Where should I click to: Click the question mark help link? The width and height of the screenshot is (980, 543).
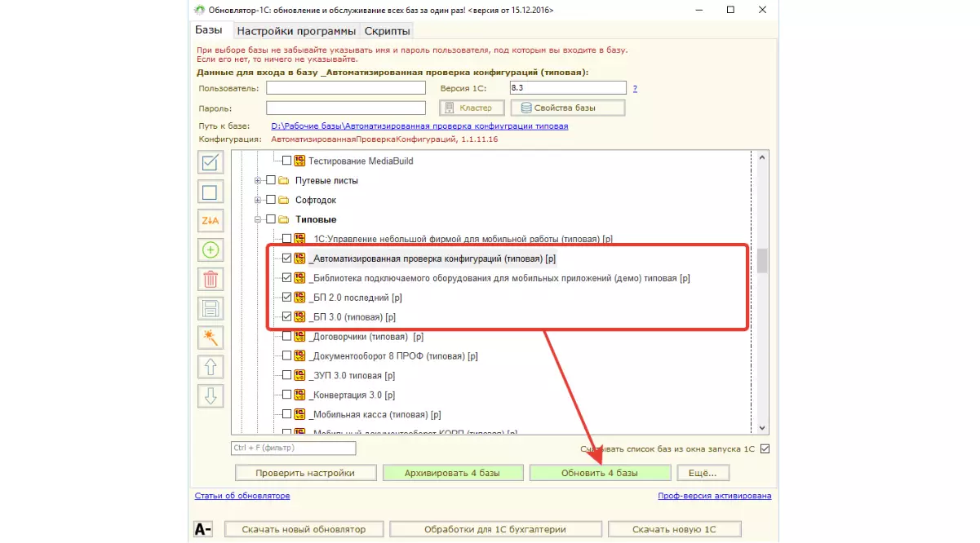(x=635, y=88)
